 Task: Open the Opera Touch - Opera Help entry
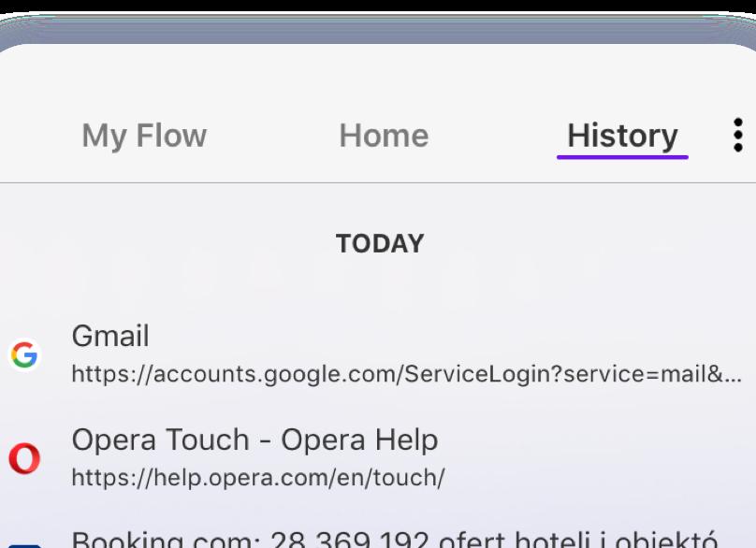(x=254, y=440)
